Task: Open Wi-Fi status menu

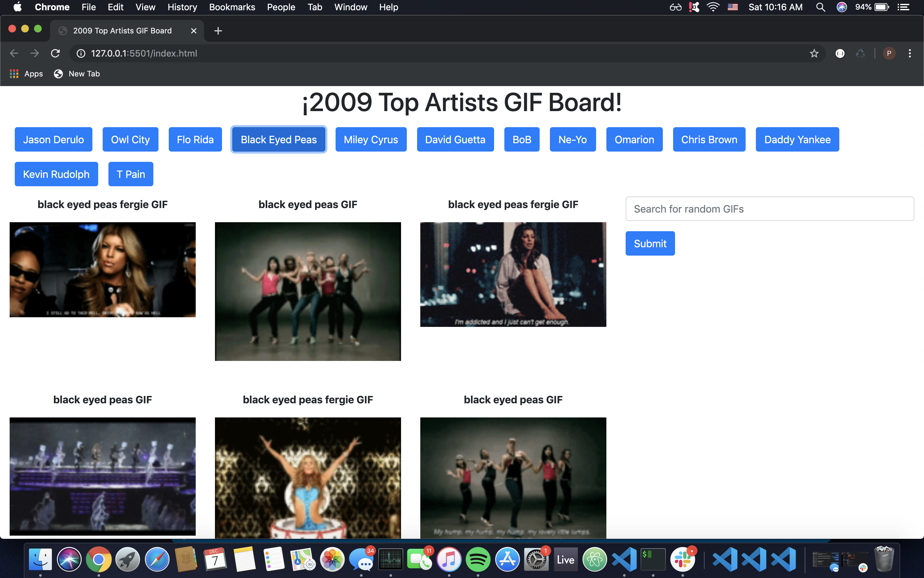Action: click(x=713, y=7)
